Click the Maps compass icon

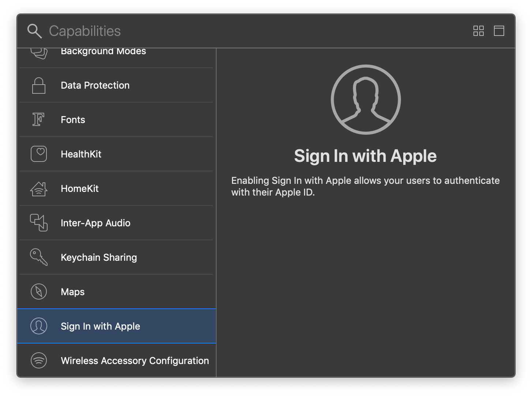(39, 292)
